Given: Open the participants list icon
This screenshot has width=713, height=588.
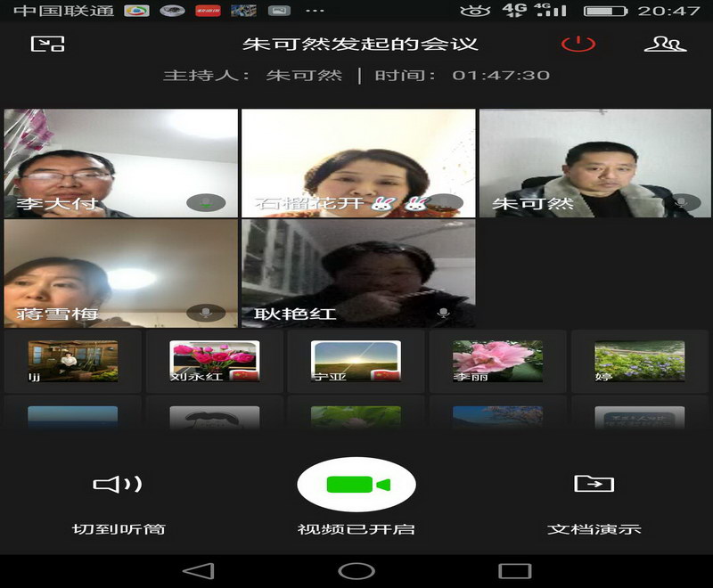Looking at the screenshot, I should 664,44.
